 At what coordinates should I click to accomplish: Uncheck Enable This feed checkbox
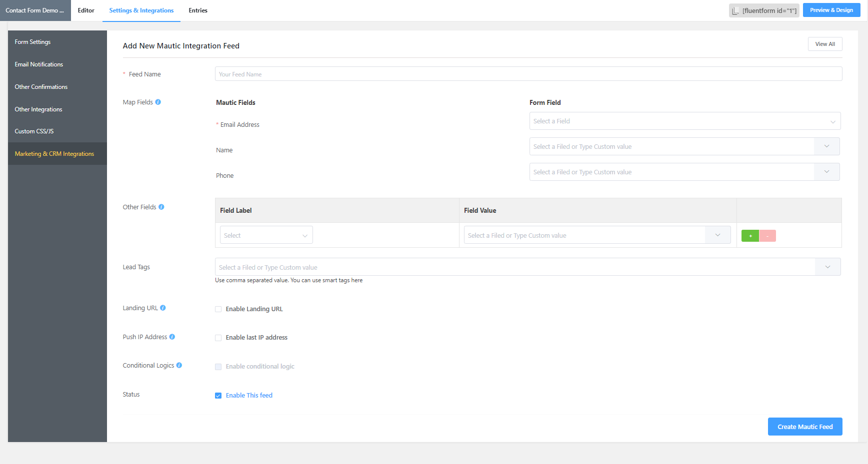218,396
